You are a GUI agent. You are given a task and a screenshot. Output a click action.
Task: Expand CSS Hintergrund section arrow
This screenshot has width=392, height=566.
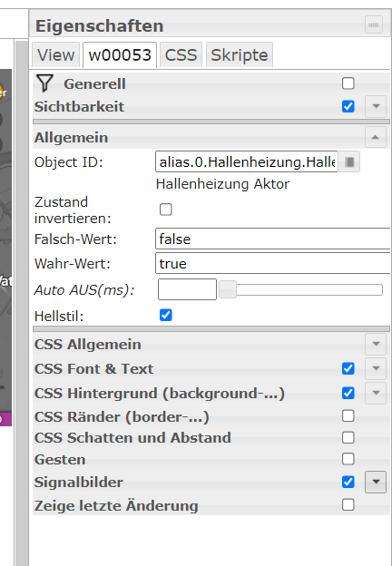[376, 393]
